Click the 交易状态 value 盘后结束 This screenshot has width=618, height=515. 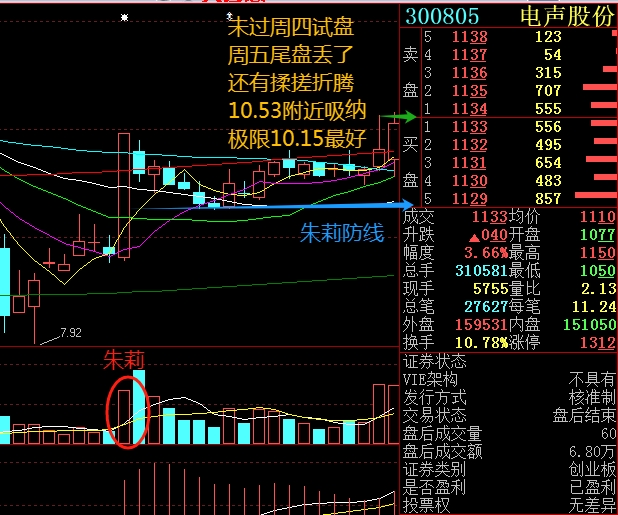584,415
